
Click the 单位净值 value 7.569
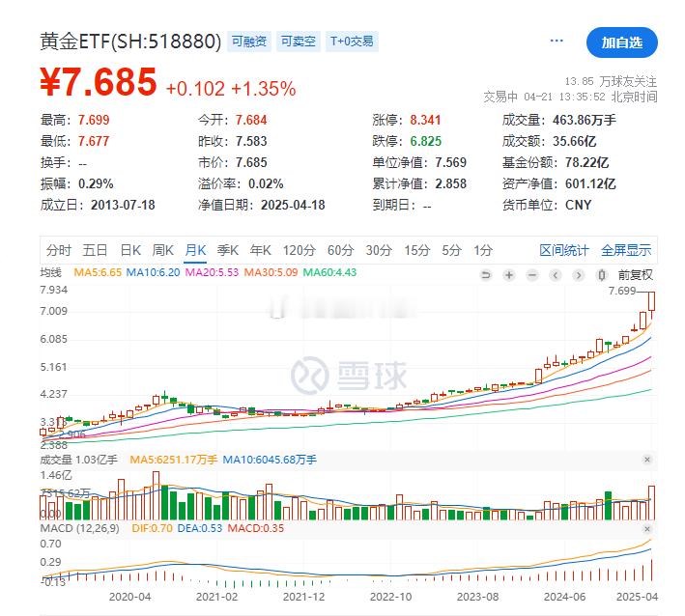tap(451, 162)
